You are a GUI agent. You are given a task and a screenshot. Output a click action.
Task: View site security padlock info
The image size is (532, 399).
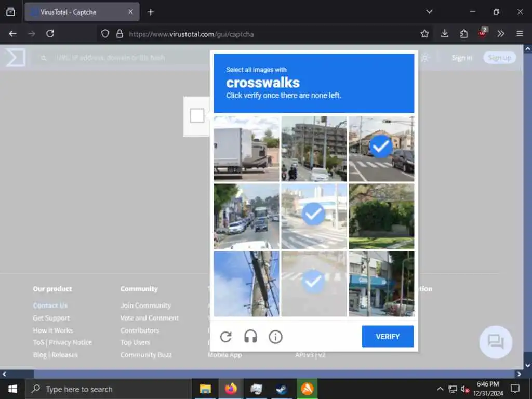(119, 34)
